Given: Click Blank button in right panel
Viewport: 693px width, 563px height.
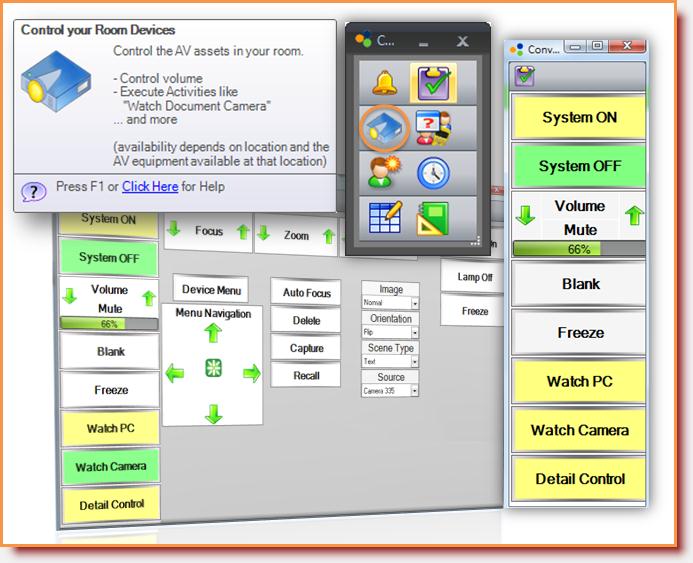Looking at the screenshot, I should pyautogui.click(x=579, y=284).
